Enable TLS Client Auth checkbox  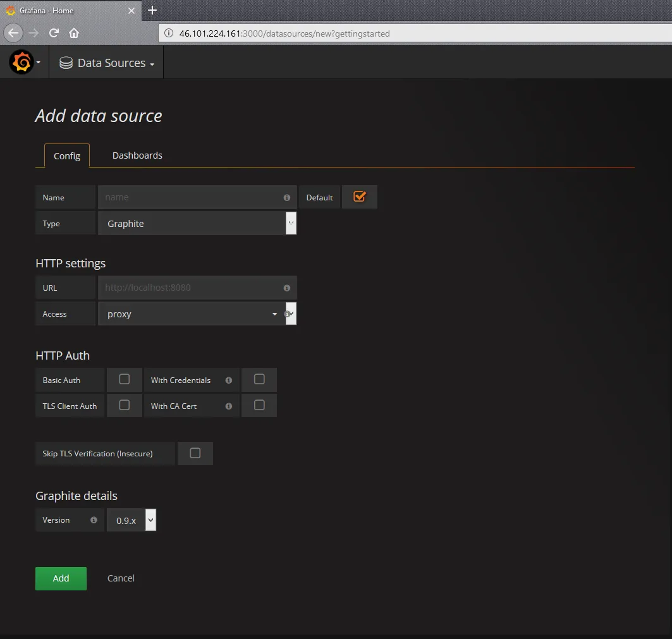tap(125, 405)
